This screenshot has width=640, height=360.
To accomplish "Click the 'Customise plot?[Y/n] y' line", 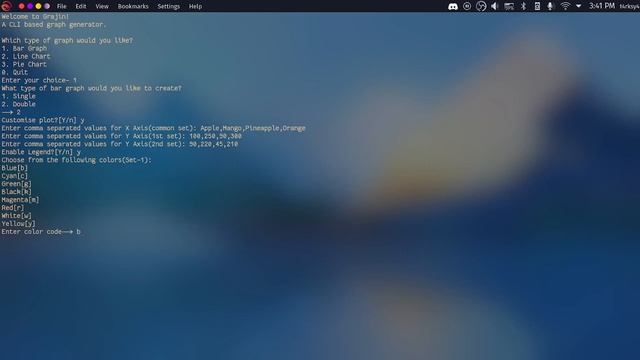I will tap(43, 120).
